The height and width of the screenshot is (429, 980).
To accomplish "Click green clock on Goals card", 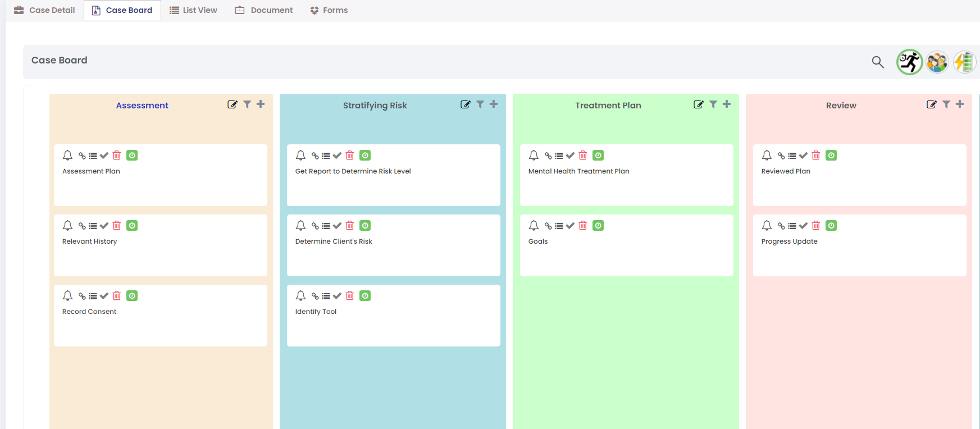I will [x=598, y=226].
